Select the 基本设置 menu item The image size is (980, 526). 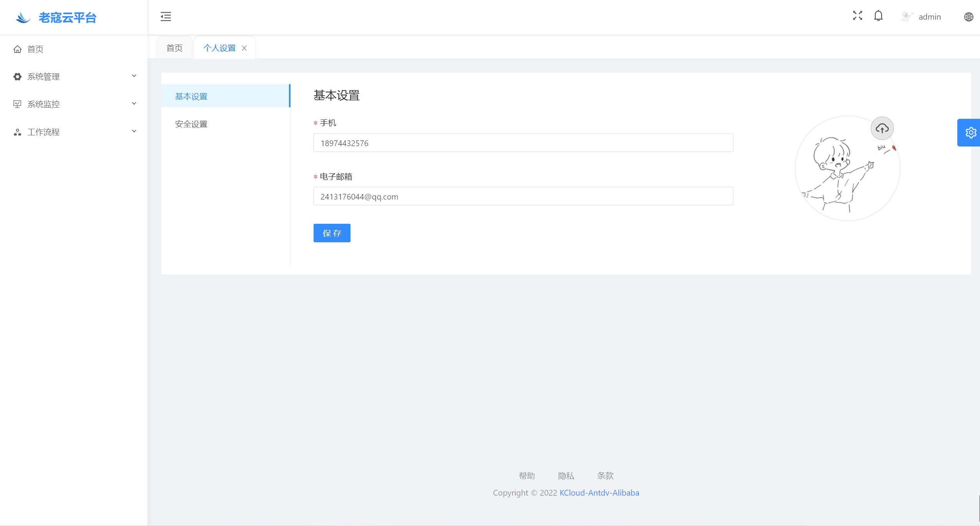191,97
